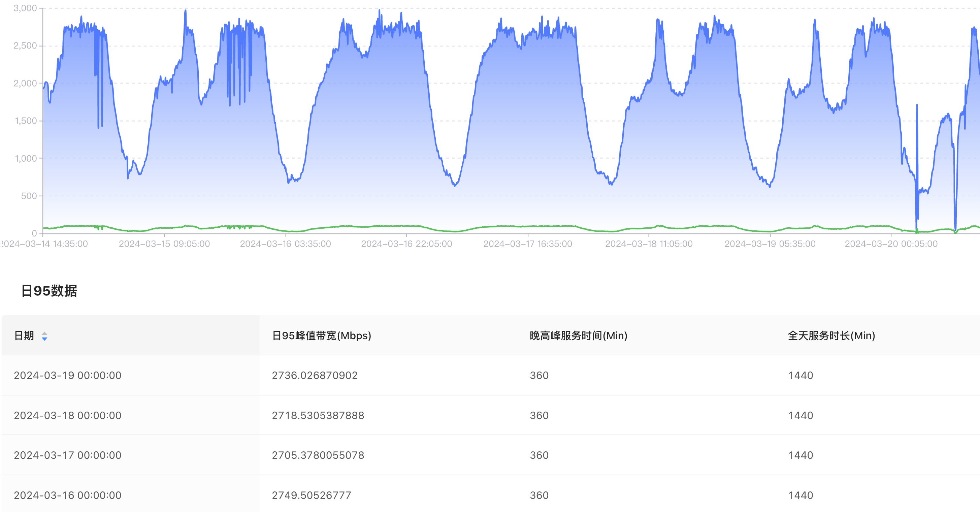Click the 日95数据 section heading
Viewport: 980px width, 512px height.
49,291
